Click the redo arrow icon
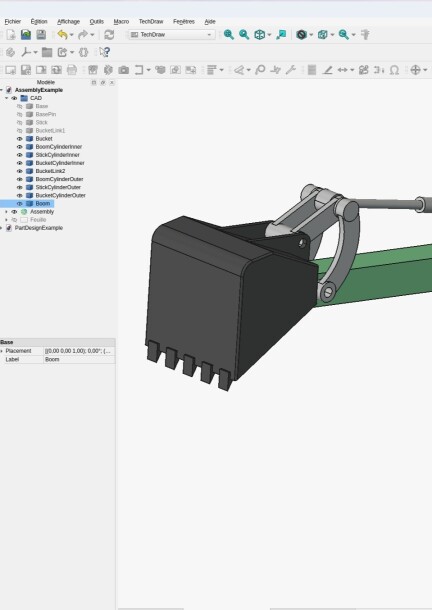 click(x=83, y=35)
